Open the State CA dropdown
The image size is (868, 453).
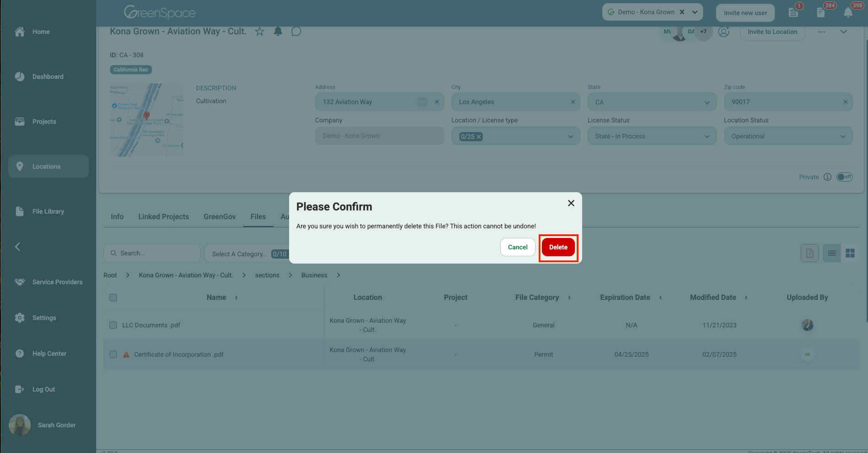(x=652, y=102)
